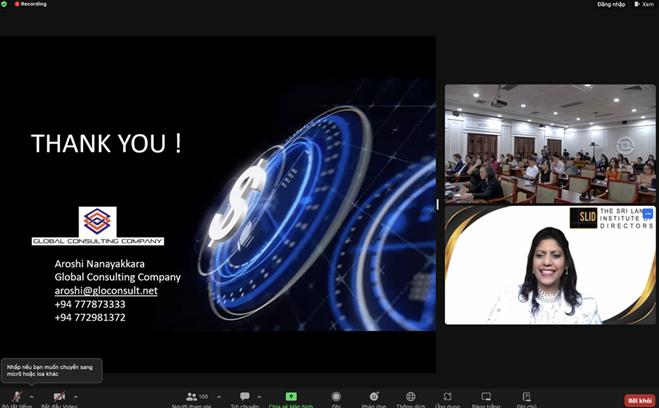
Task: Open the Trò chuyện chat panel
Action: [x=245, y=398]
